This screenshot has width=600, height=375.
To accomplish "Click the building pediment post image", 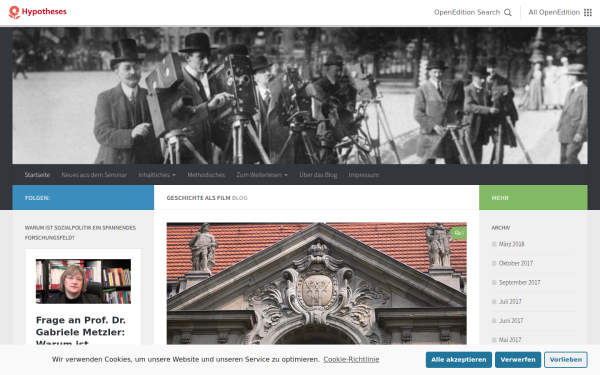I will [316, 284].
